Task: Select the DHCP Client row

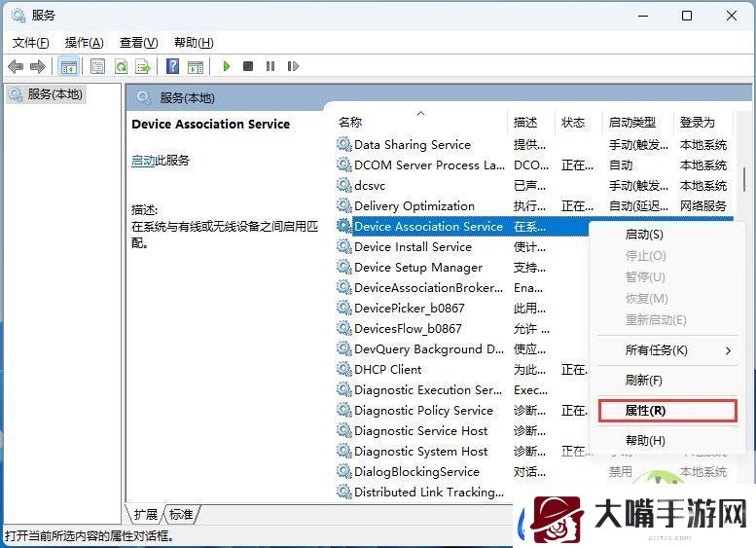Action: click(463, 369)
